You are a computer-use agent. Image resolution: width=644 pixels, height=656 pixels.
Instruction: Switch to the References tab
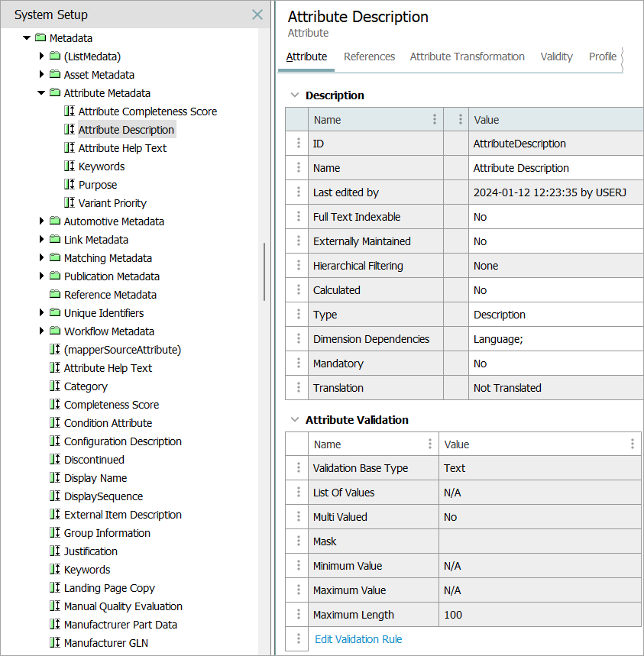[x=369, y=57]
